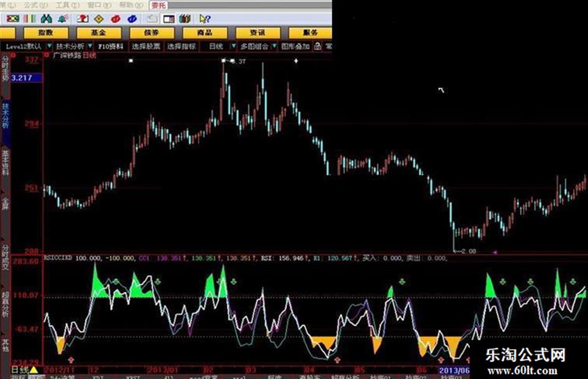Open the 公式 menu
The image size is (588, 379).
35,5
